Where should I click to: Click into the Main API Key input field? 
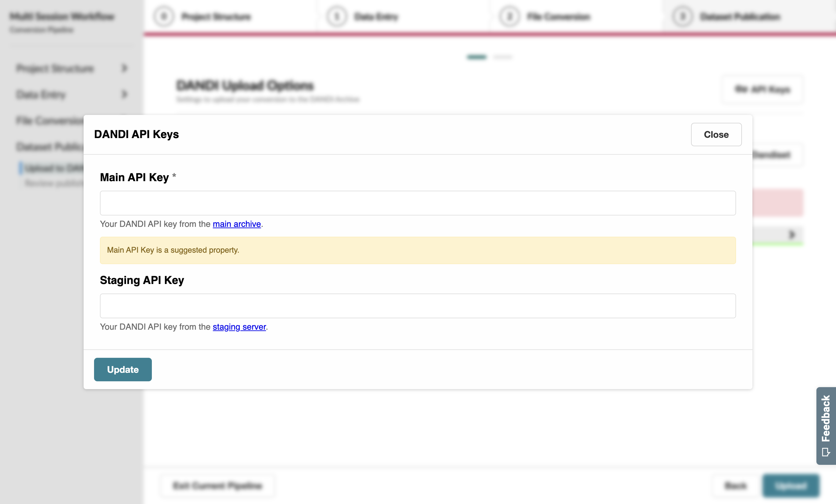(x=418, y=203)
